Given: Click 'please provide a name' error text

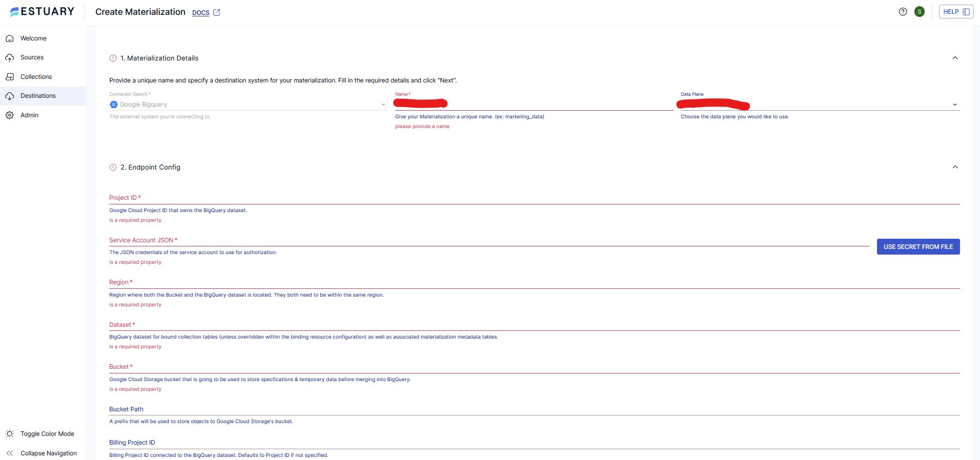Looking at the screenshot, I should point(422,127).
